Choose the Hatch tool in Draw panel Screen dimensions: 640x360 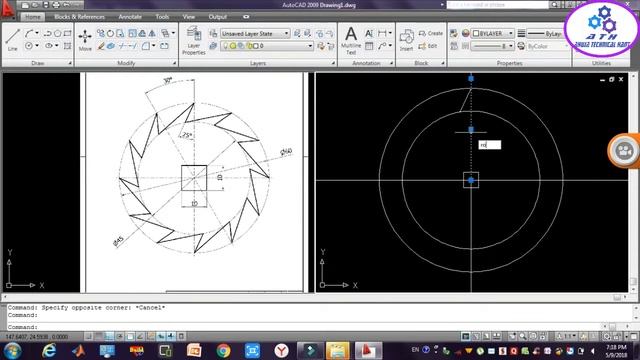(67, 46)
